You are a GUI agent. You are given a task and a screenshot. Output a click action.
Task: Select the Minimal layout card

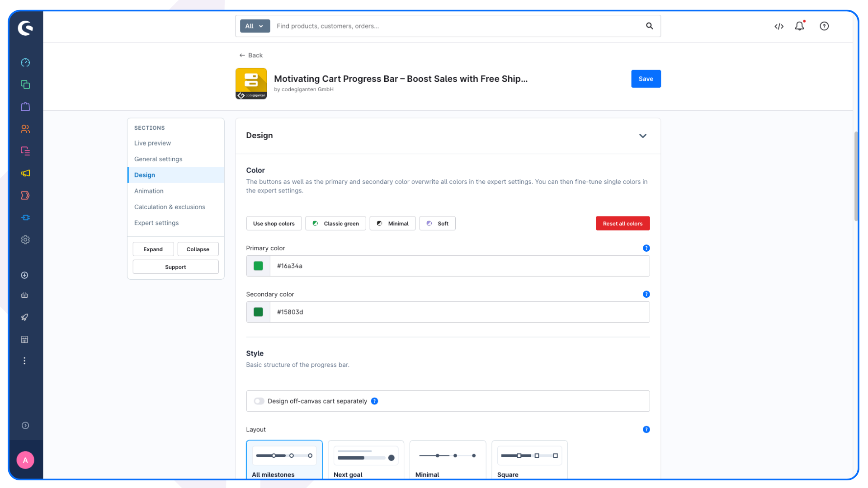pos(448,460)
